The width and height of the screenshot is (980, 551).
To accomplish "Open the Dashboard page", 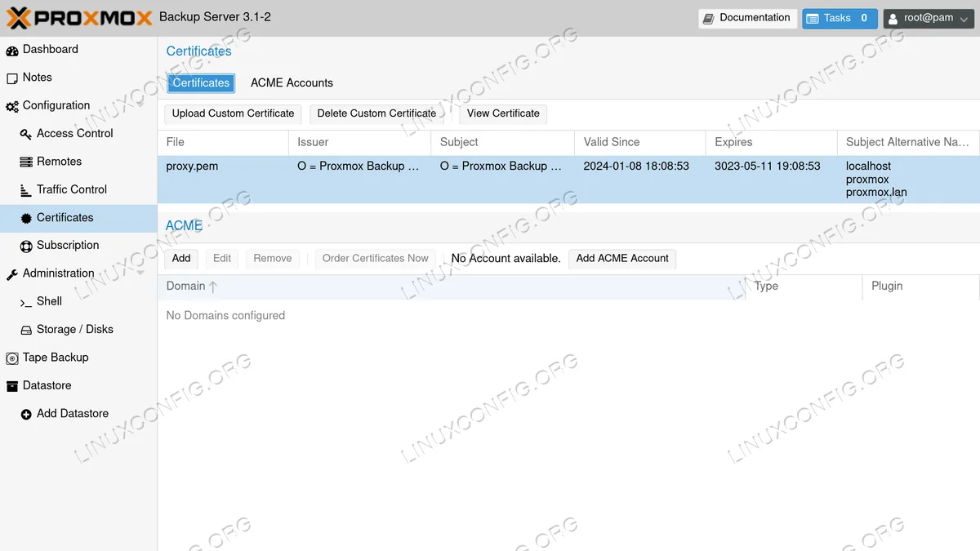I will click(51, 49).
